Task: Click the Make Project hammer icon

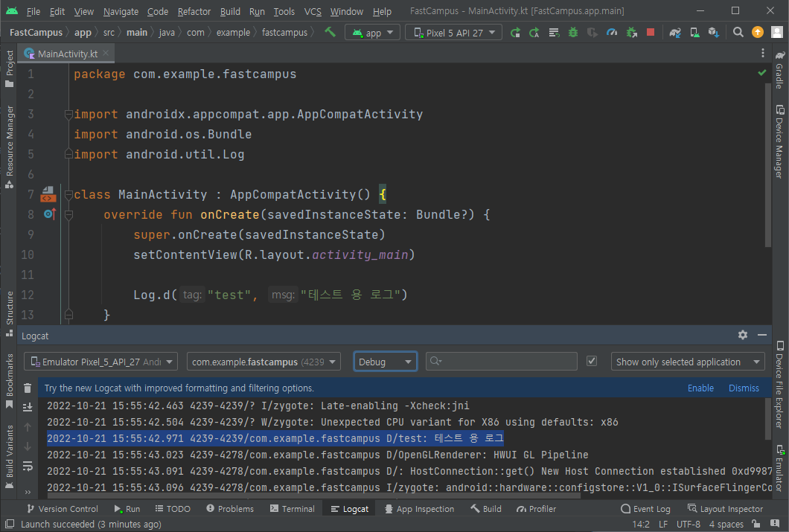Action: [x=330, y=32]
